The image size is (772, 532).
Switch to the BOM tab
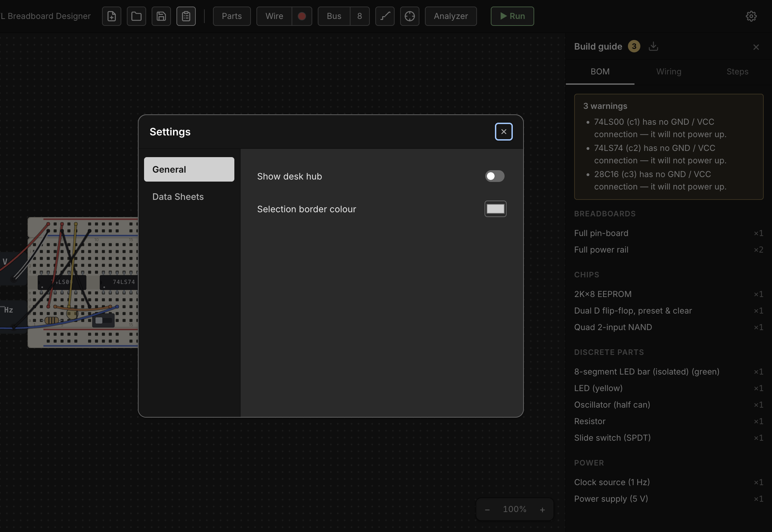pos(600,72)
